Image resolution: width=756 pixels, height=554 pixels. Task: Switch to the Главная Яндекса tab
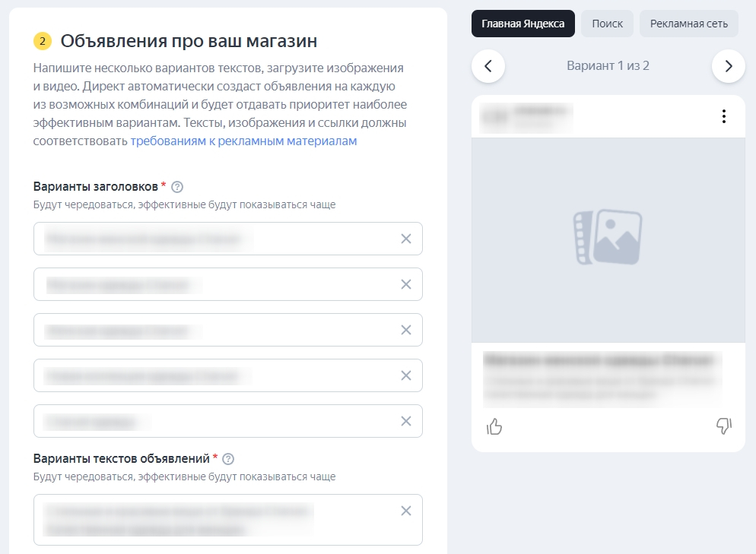(523, 24)
